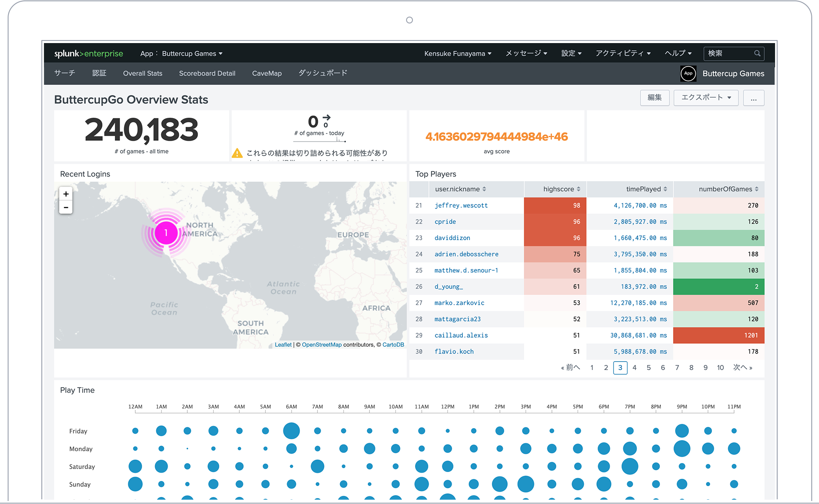Click the 0 games today value

(x=314, y=122)
